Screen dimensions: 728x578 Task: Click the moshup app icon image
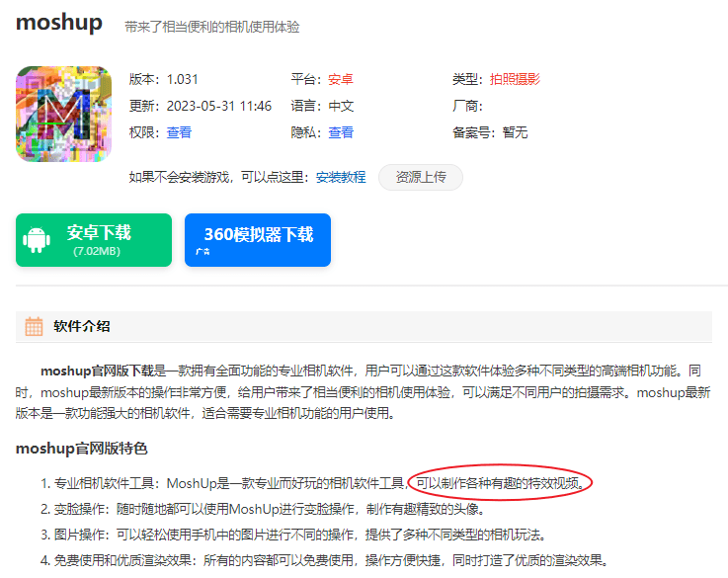click(63, 114)
